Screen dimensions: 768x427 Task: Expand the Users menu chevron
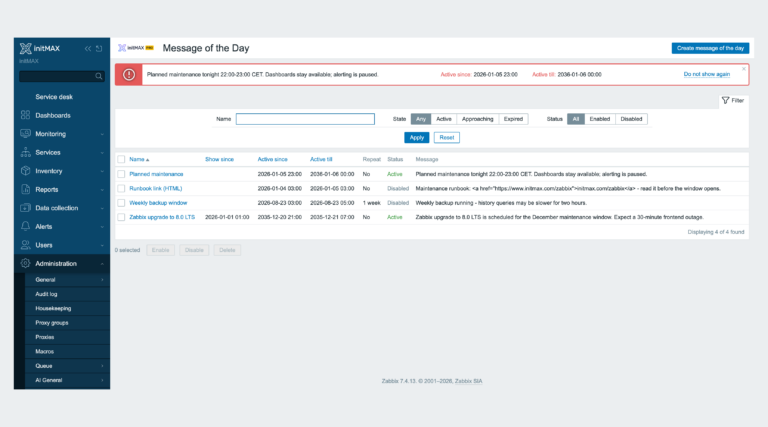tap(102, 245)
